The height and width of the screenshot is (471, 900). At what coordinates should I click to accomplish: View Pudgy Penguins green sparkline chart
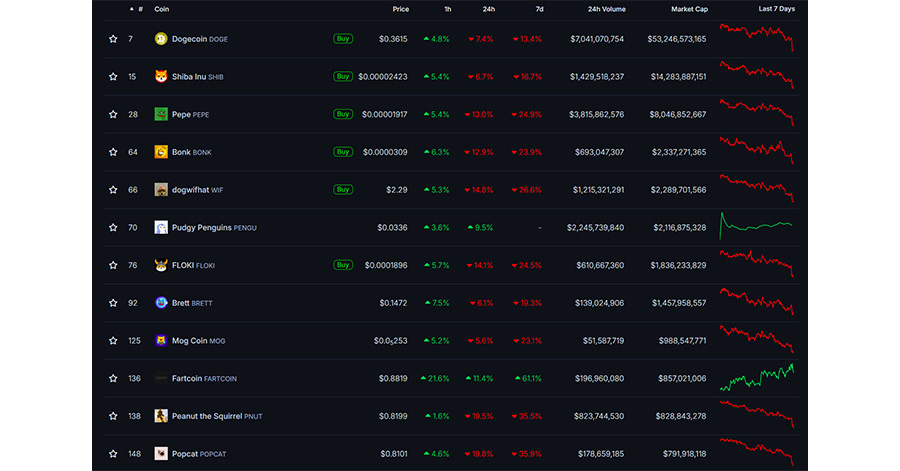tap(757, 226)
